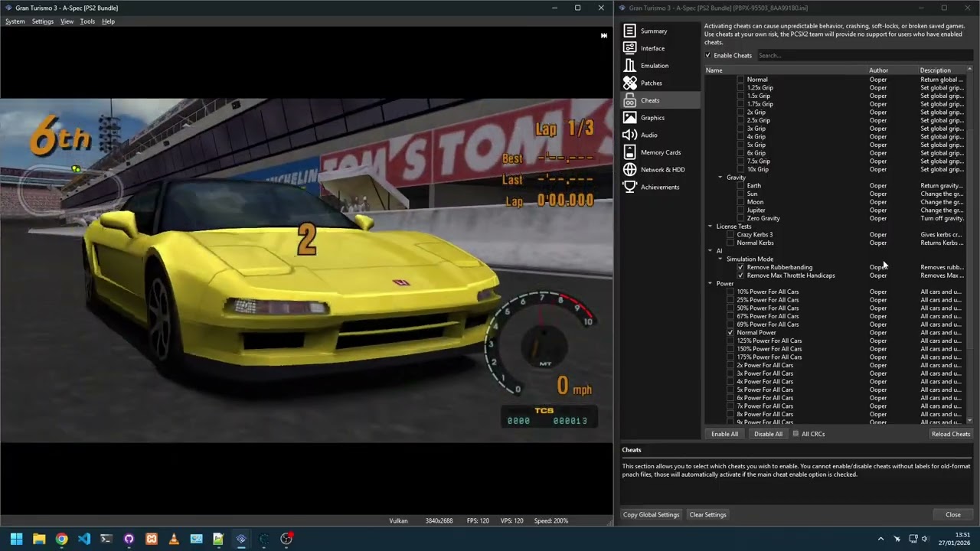This screenshot has height=551, width=980.
Task: Open the System menu
Action: 15,21
